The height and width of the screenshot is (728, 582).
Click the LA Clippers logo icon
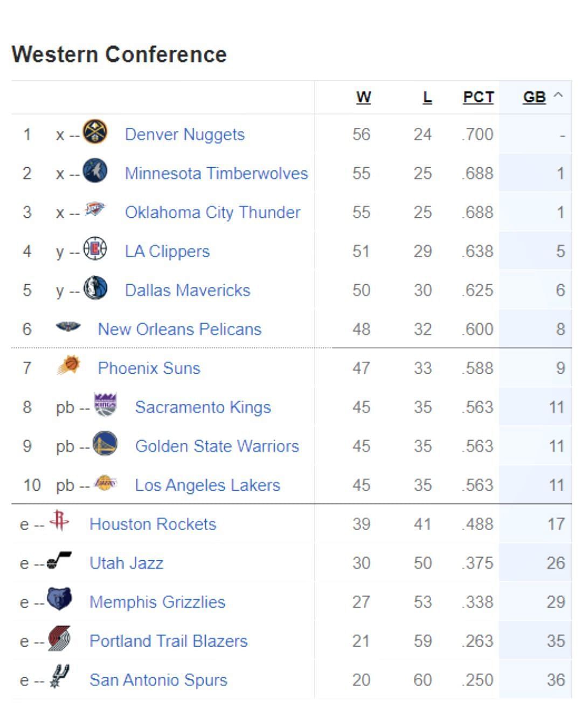95,249
